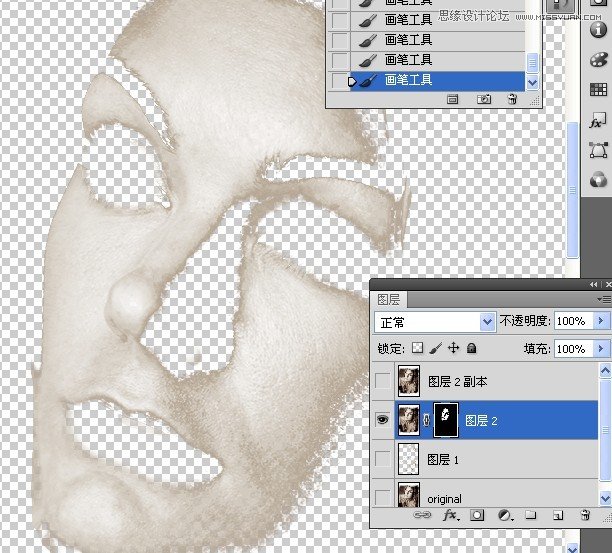Click the link layers icon
The width and height of the screenshot is (612, 553).
(x=421, y=515)
